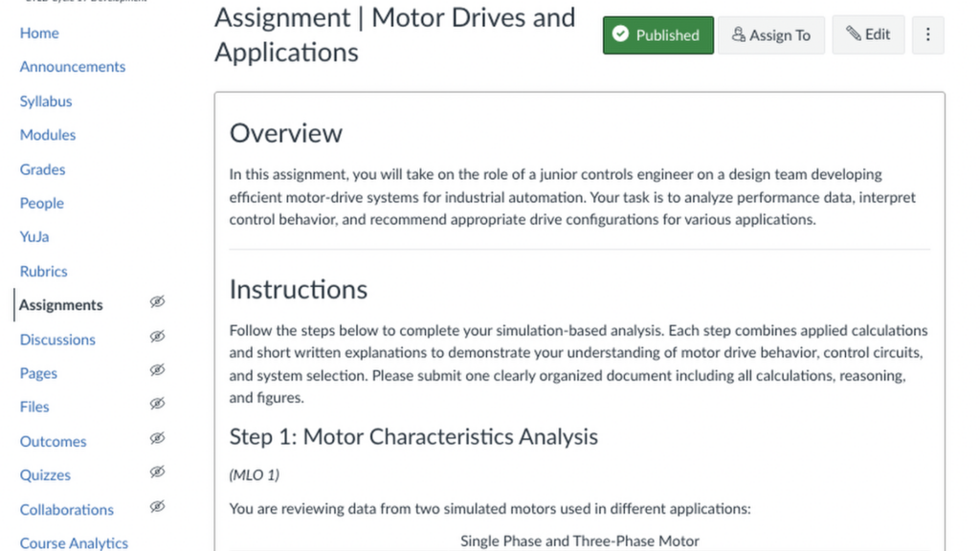The width and height of the screenshot is (980, 551).
Task: Click the hidden-eye icon beside Quizzes
Action: coord(157,472)
